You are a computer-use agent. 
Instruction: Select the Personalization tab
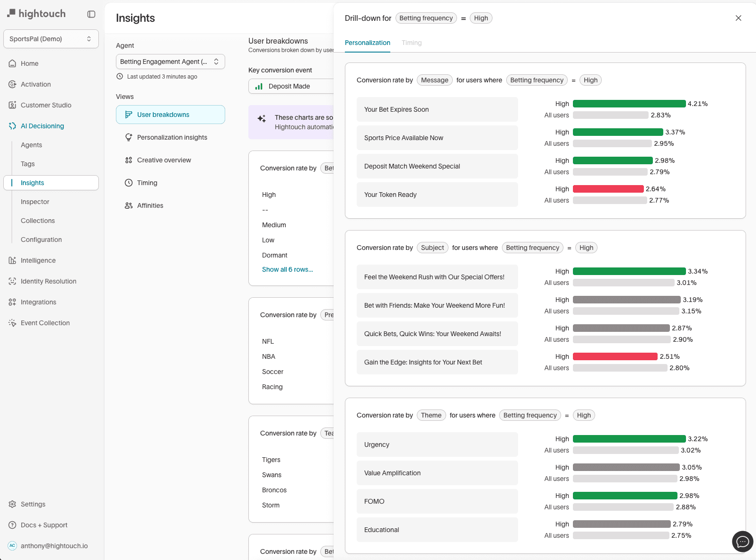367,43
